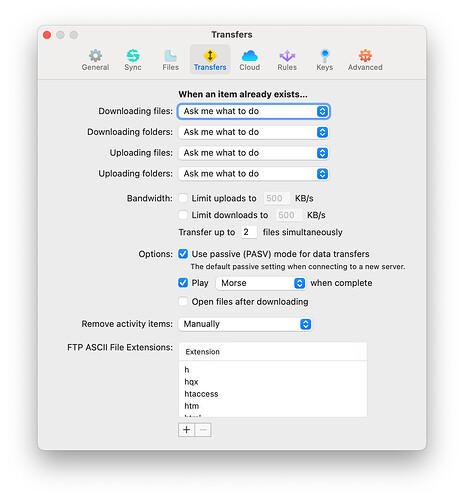The height and width of the screenshot is (500, 464).
Task: Open the Keys preferences icon
Action: 325,56
